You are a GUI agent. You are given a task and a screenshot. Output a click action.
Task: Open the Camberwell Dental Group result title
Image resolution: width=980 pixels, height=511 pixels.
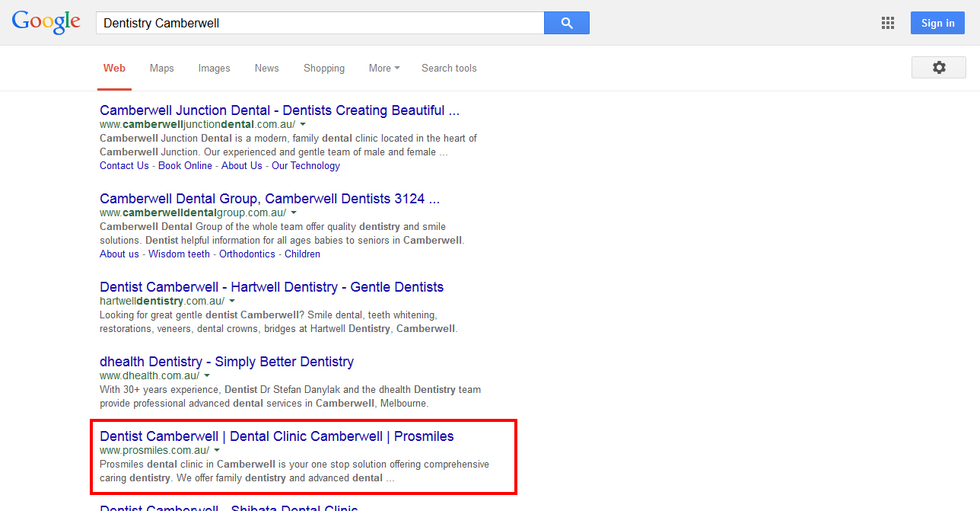(270, 199)
